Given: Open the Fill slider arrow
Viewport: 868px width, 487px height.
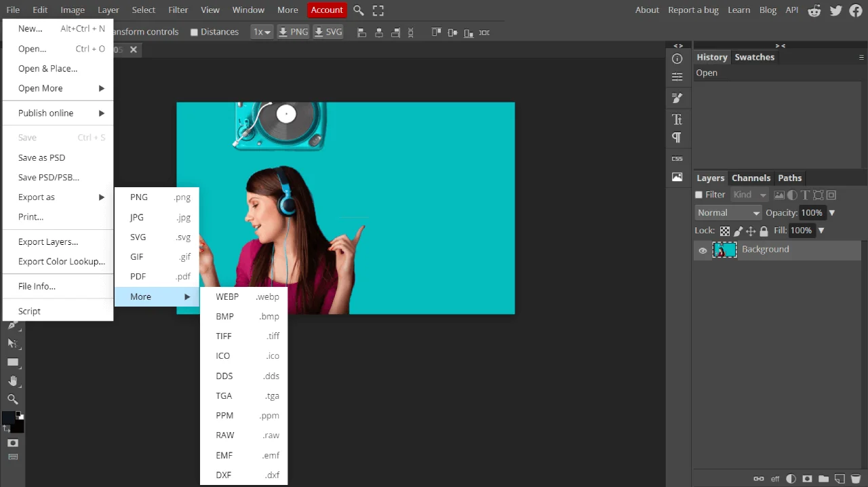Looking at the screenshot, I should 821,231.
